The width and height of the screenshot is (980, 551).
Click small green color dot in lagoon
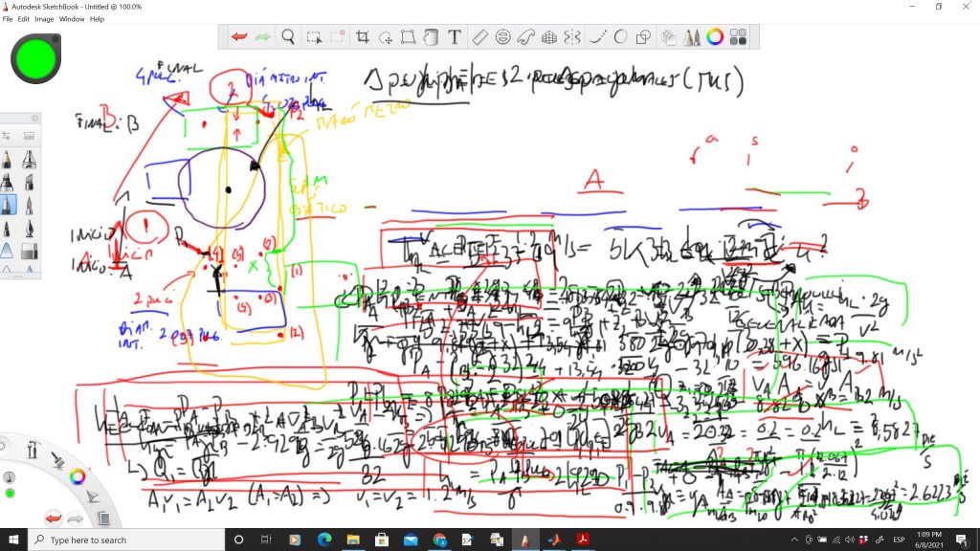(10, 494)
